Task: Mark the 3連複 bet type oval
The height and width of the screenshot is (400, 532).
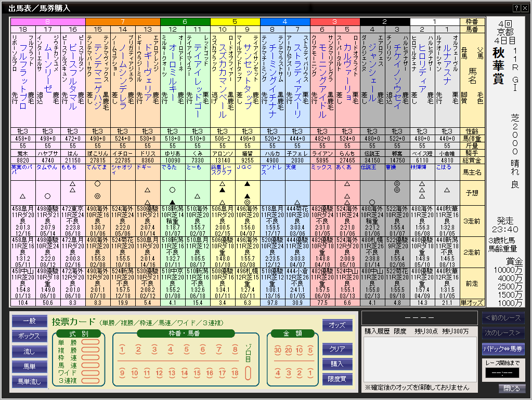Action: pos(90,381)
